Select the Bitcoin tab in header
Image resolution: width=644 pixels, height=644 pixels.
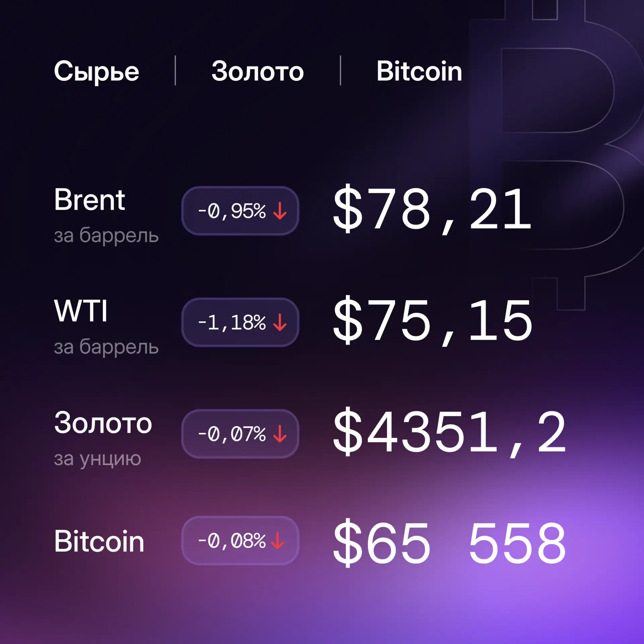pos(419,71)
